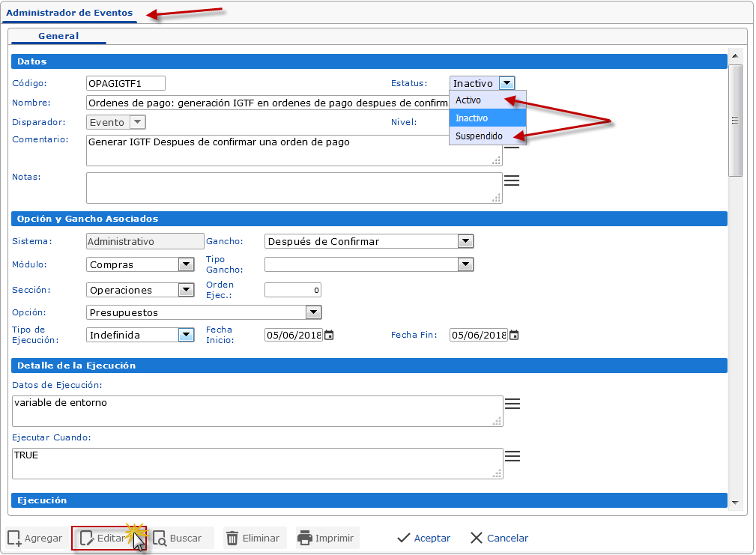Select Activo in the Estatus list

click(x=488, y=100)
